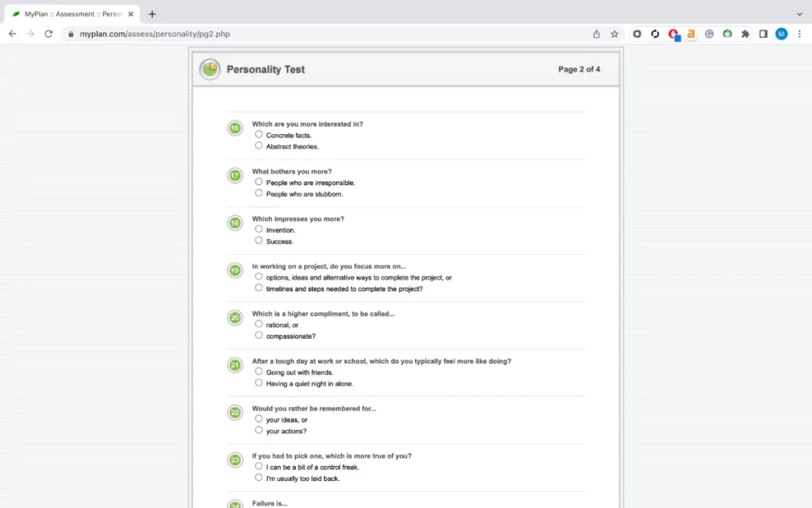Image resolution: width=812 pixels, height=508 pixels.
Task: Close the MyPlan Assessment tab
Action: tap(131, 14)
